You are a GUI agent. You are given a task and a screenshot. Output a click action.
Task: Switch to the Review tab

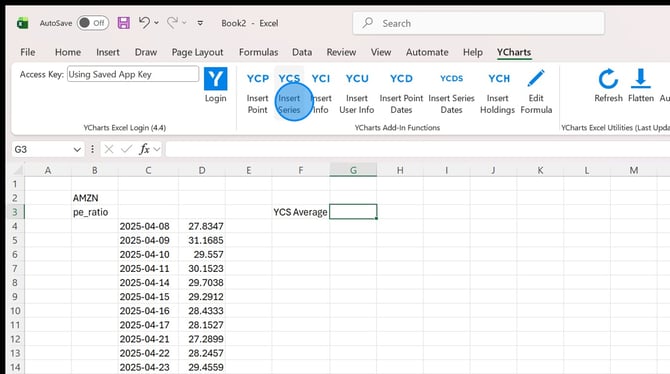[341, 52]
